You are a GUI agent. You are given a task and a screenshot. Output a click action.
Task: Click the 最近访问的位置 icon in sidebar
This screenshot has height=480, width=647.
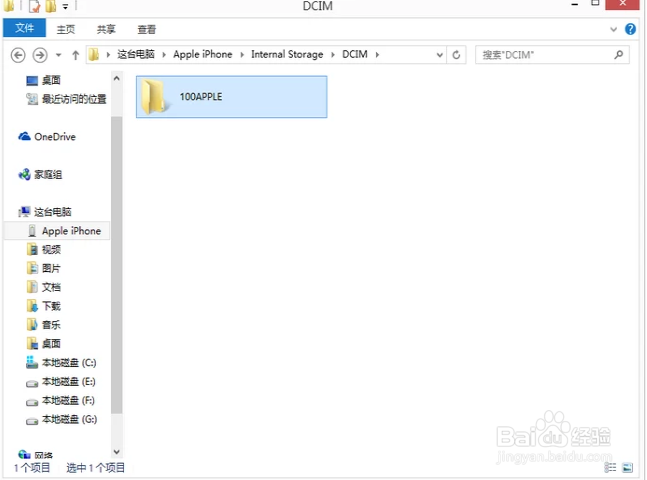coord(32,99)
